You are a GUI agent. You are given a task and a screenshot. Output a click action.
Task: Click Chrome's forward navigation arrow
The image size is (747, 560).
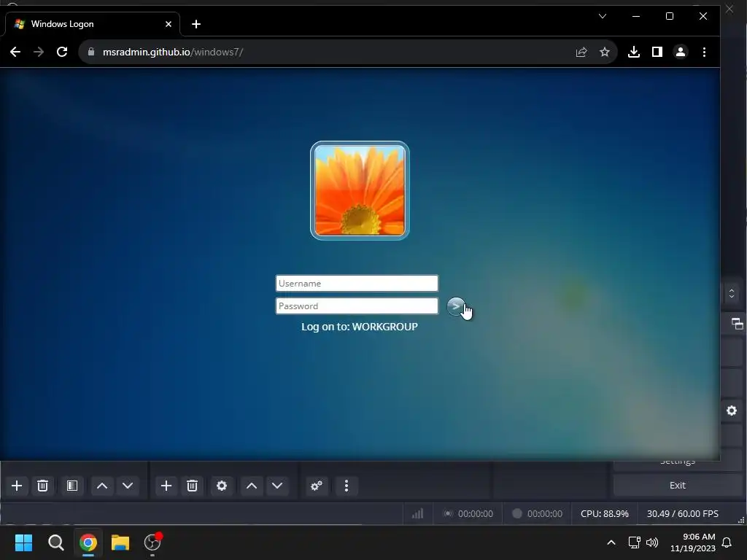coord(39,52)
